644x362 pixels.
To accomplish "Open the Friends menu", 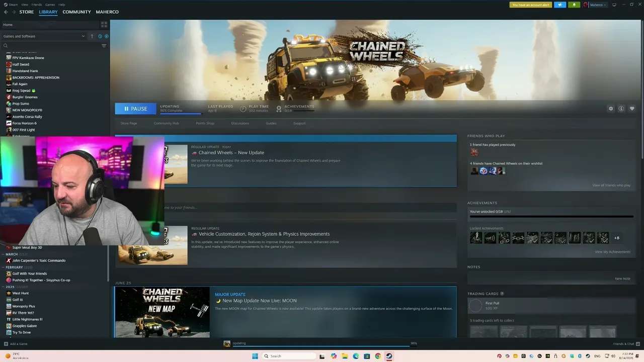I will (x=37, y=5).
